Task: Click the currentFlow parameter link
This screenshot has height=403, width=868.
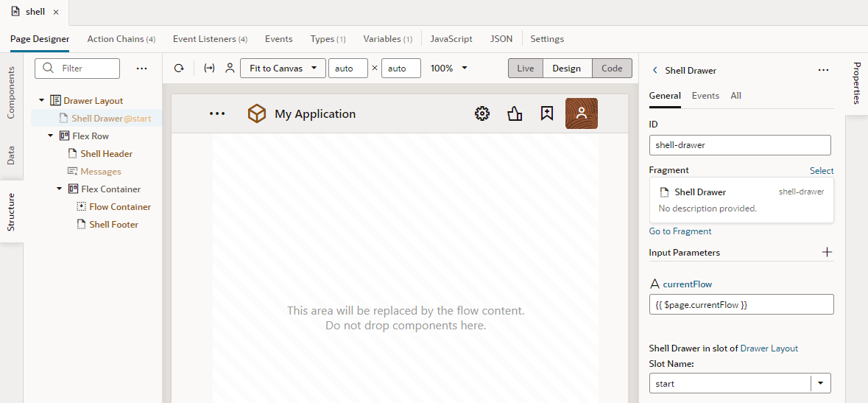Action: coord(687,284)
